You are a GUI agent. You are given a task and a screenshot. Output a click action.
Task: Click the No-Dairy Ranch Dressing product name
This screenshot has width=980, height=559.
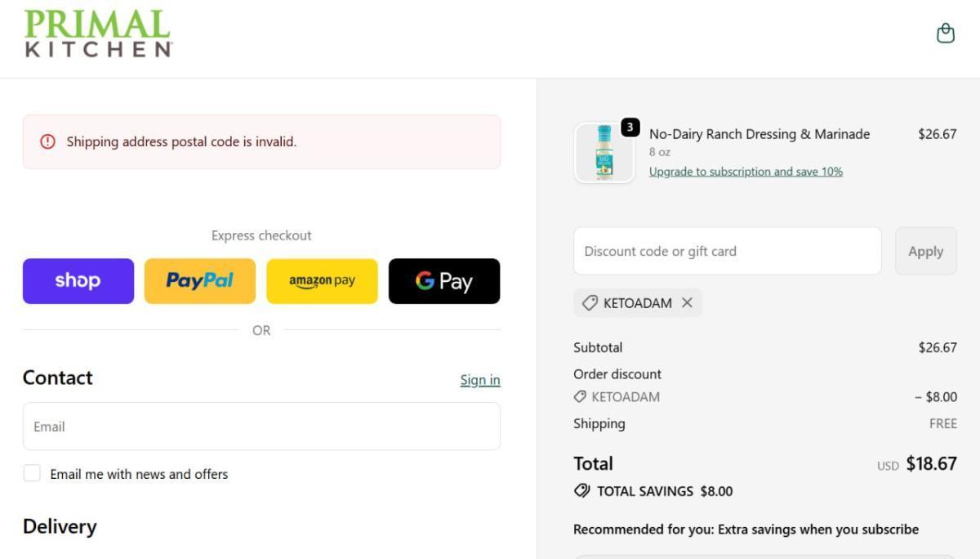[x=759, y=134]
